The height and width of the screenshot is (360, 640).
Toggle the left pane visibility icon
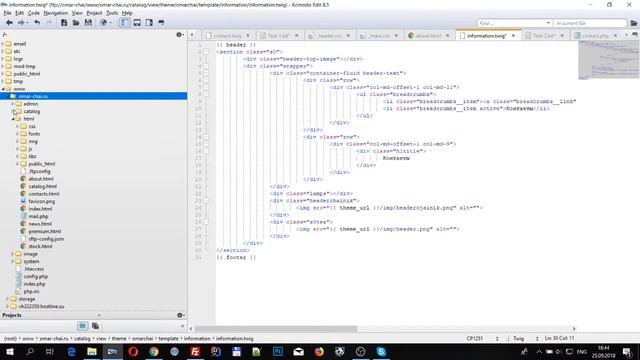pyautogui.click(x=124, y=23)
